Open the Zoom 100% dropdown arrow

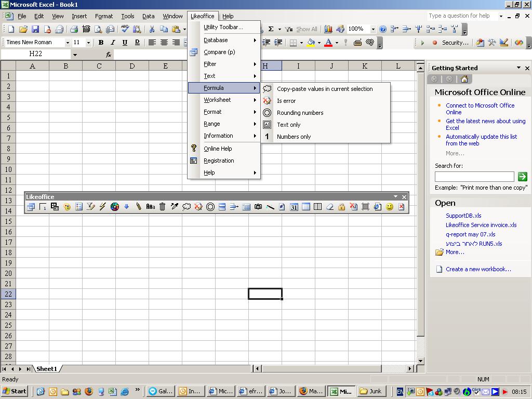point(373,29)
